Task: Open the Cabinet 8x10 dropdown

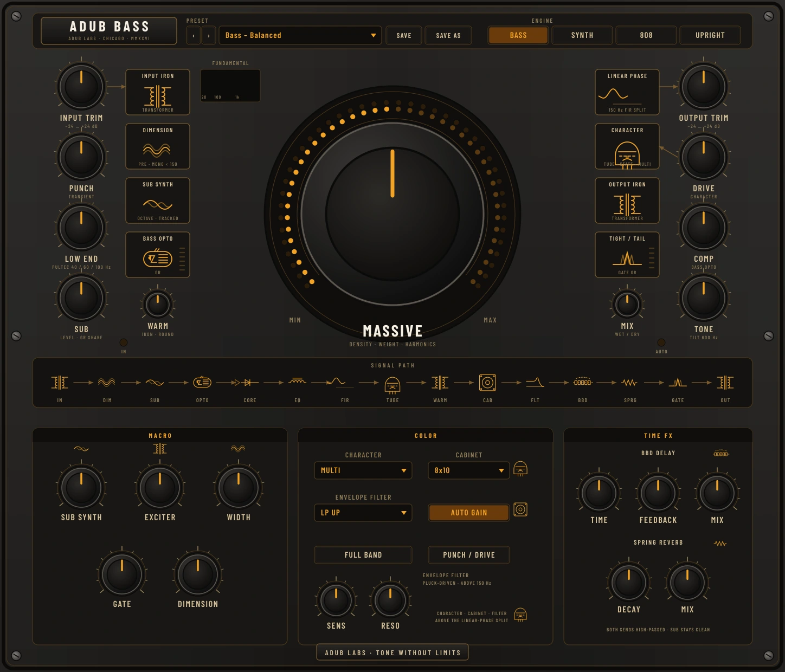Action: [x=469, y=470]
